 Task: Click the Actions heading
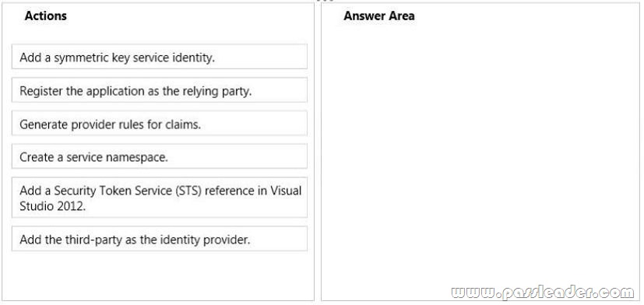pyautogui.click(x=46, y=16)
